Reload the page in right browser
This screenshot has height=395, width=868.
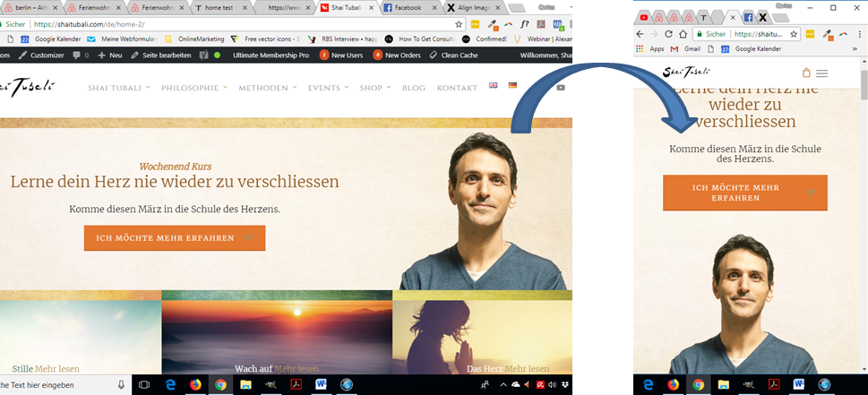[668, 34]
